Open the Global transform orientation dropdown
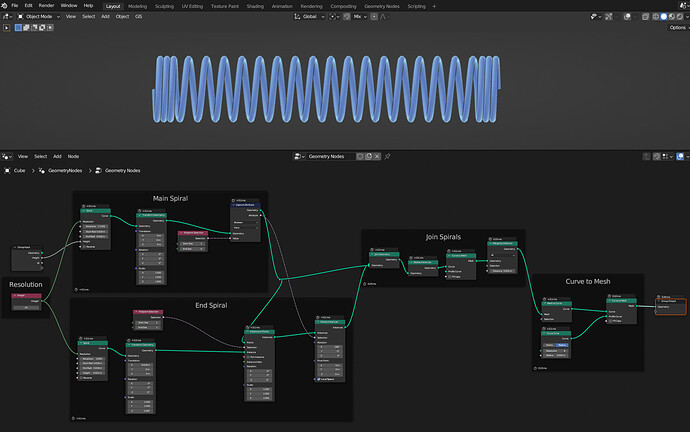 click(x=310, y=17)
